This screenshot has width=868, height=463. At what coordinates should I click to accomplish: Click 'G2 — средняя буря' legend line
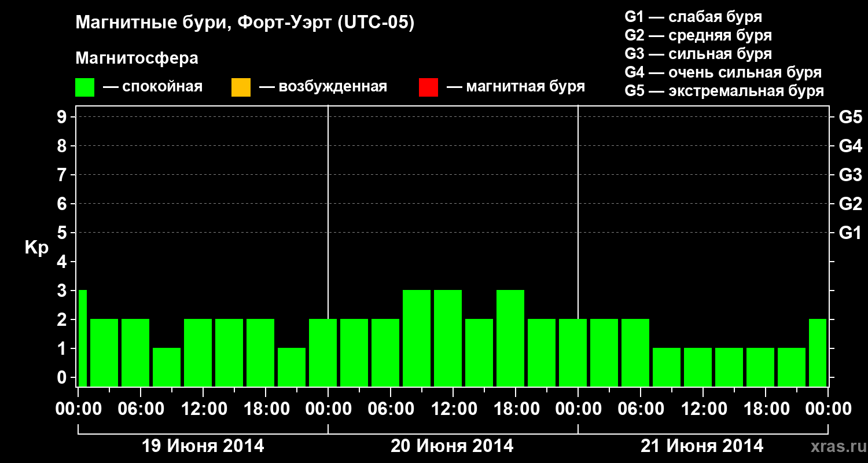click(698, 35)
